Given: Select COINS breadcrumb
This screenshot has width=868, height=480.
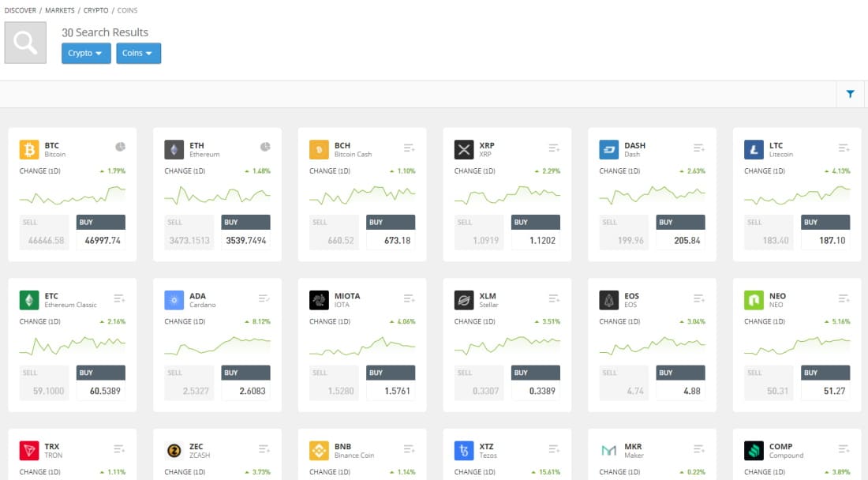Looking at the screenshot, I should (x=127, y=10).
